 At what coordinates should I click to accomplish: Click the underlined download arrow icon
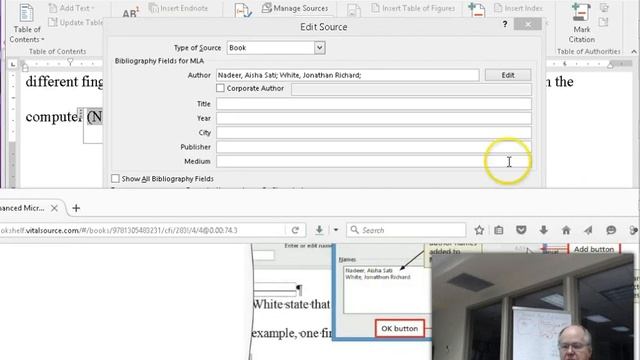point(319,230)
